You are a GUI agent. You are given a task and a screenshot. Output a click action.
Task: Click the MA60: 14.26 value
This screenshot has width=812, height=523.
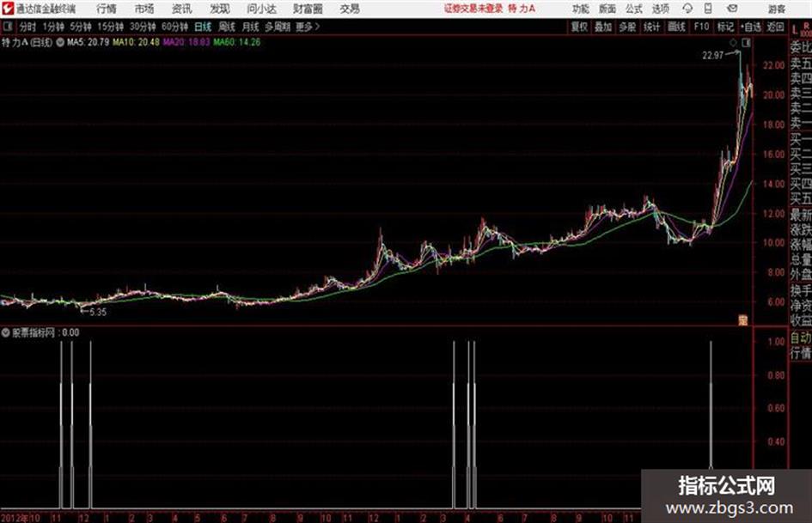point(236,42)
